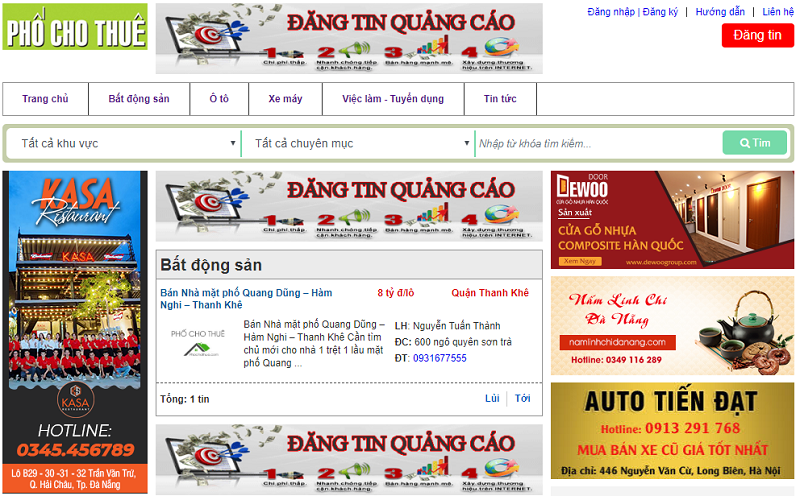Open the Bất động sản menu item
Image resolution: width=800 pixels, height=496 pixels.
pos(139,99)
